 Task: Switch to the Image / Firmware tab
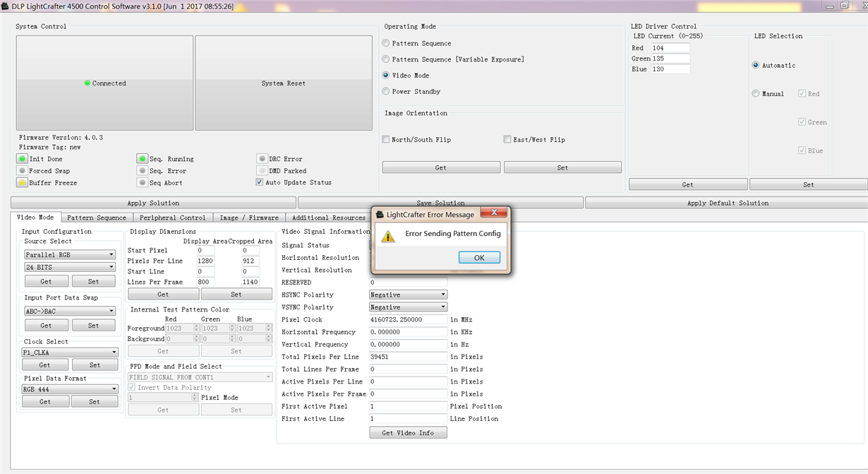click(249, 218)
